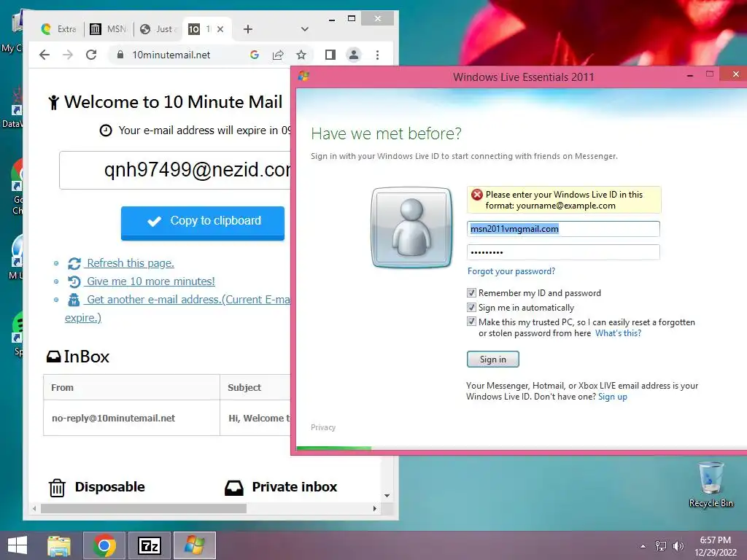Click the Forgot your password link

(x=511, y=271)
